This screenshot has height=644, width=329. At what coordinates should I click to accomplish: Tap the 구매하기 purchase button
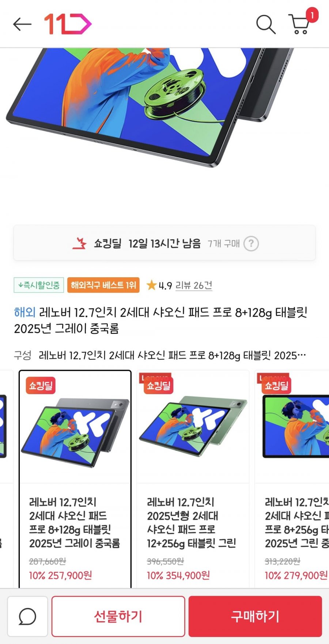tap(255, 617)
